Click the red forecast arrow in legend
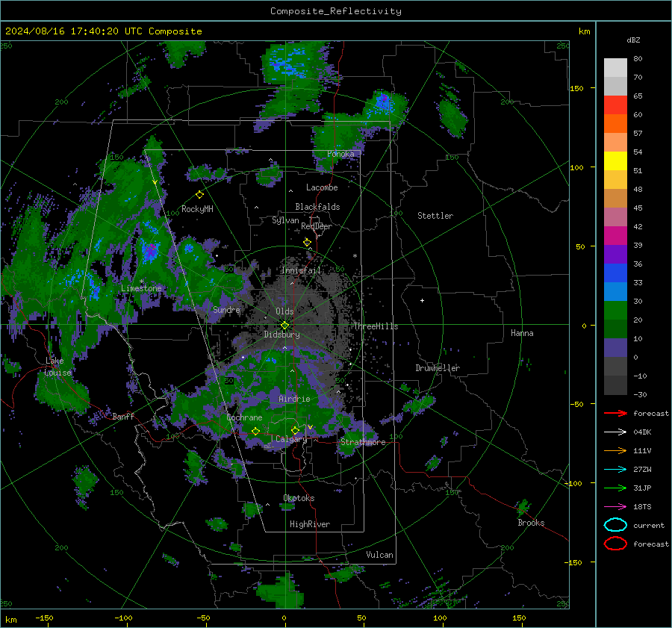672x628 pixels. [615, 413]
